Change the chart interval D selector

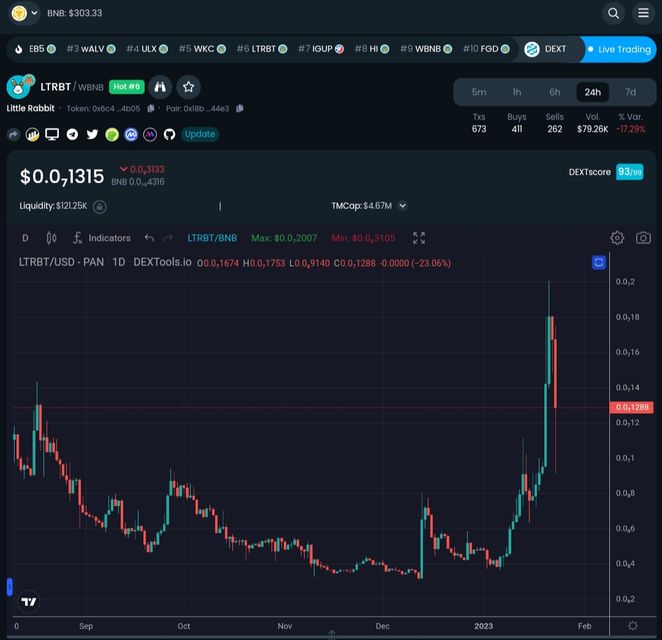pos(25,238)
